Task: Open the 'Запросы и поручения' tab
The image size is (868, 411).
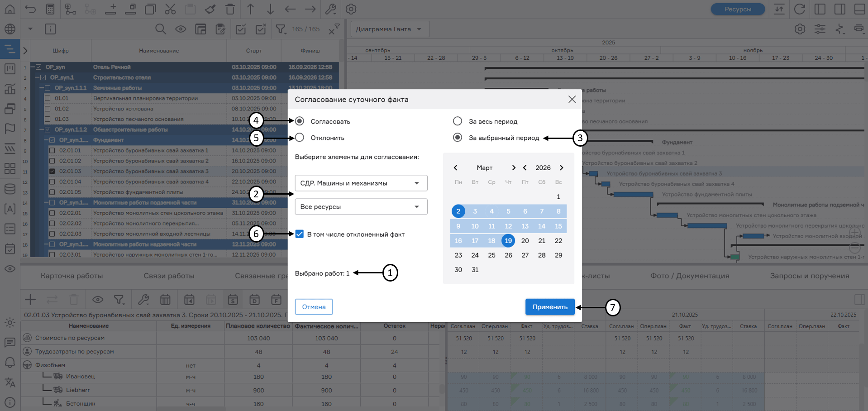Action: click(x=809, y=276)
